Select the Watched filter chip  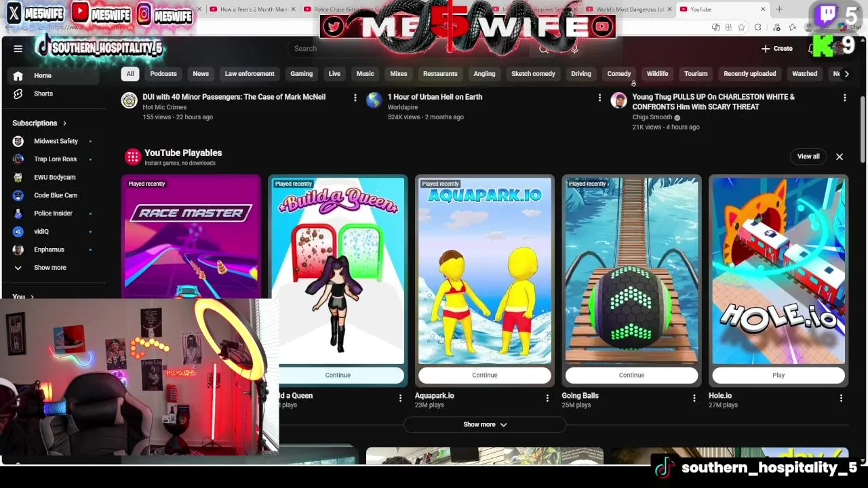pyautogui.click(x=805, y=74)
